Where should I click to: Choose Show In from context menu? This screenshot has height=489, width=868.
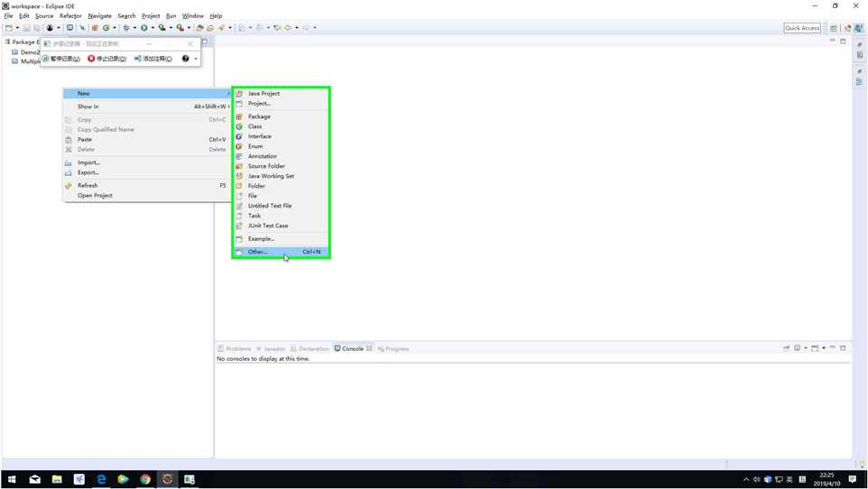click(x=147, y=106)
